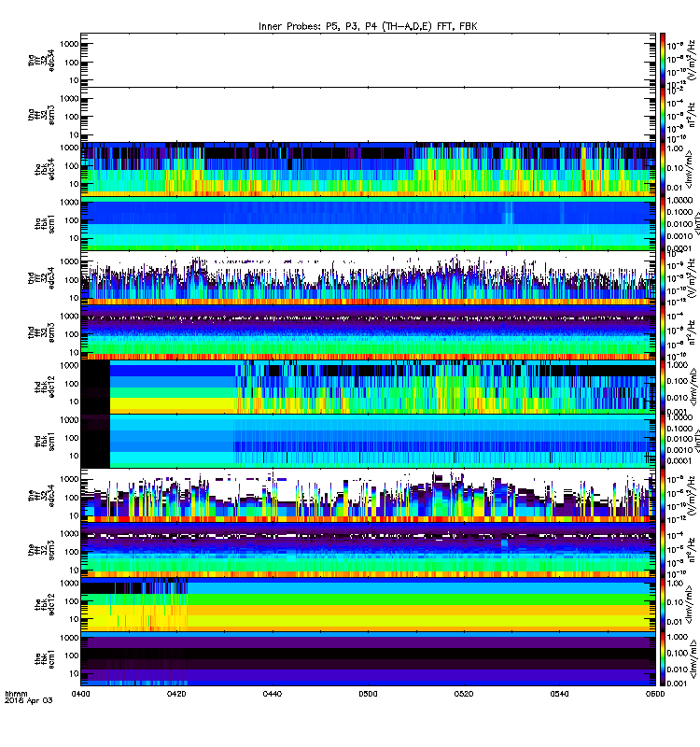Click the 'hhmm' axis units label

click(16, 694)
